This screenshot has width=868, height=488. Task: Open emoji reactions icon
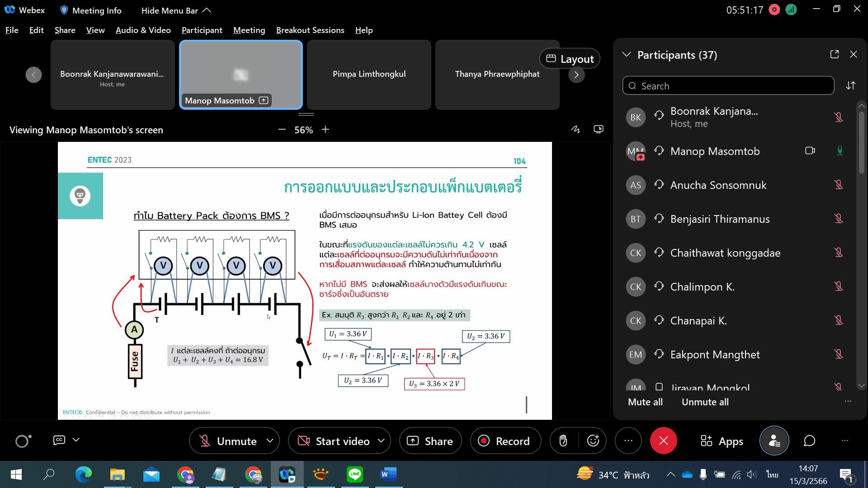[x=593, y=441]
